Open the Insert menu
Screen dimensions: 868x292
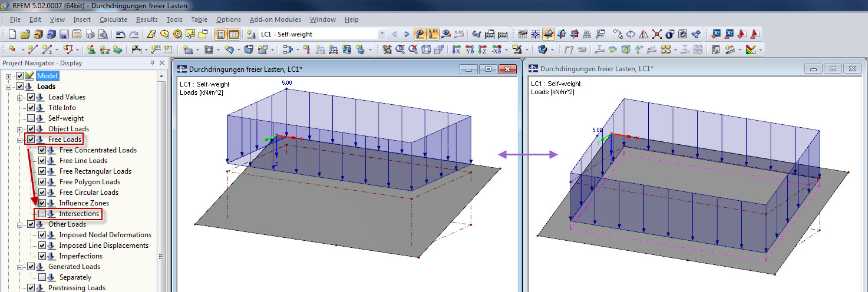[82, 19]
